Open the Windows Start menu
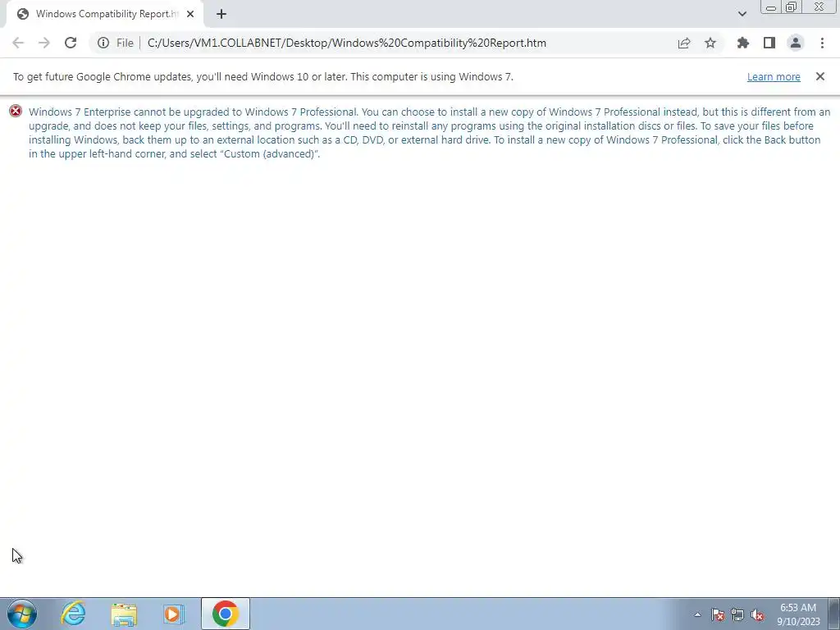This screenshot has width=840, height=630. tap(22, 614)
